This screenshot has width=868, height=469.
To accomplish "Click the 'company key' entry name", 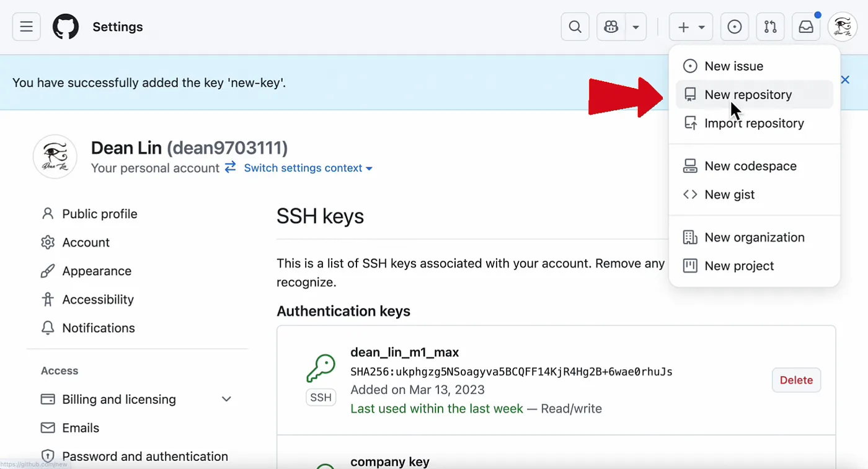I will [x=390, y=462].
